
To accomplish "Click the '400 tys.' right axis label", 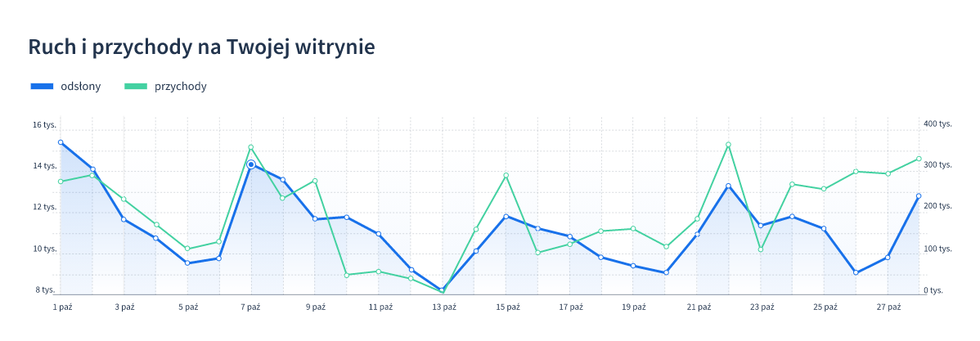I will click(937, 123).
